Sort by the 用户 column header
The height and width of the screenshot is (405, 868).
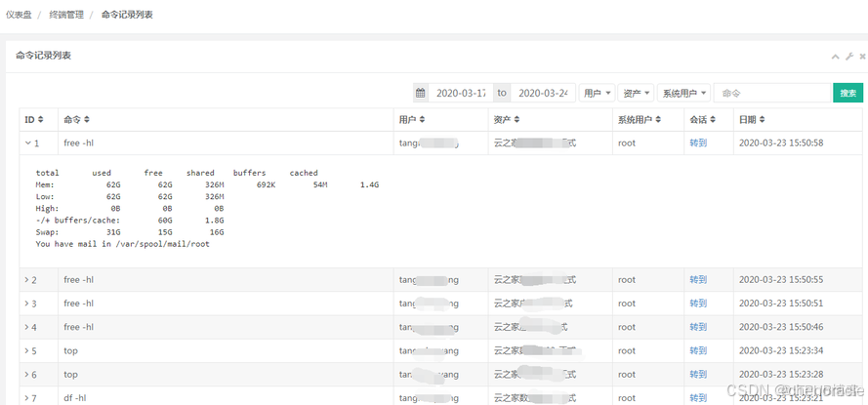coord(412,119)
